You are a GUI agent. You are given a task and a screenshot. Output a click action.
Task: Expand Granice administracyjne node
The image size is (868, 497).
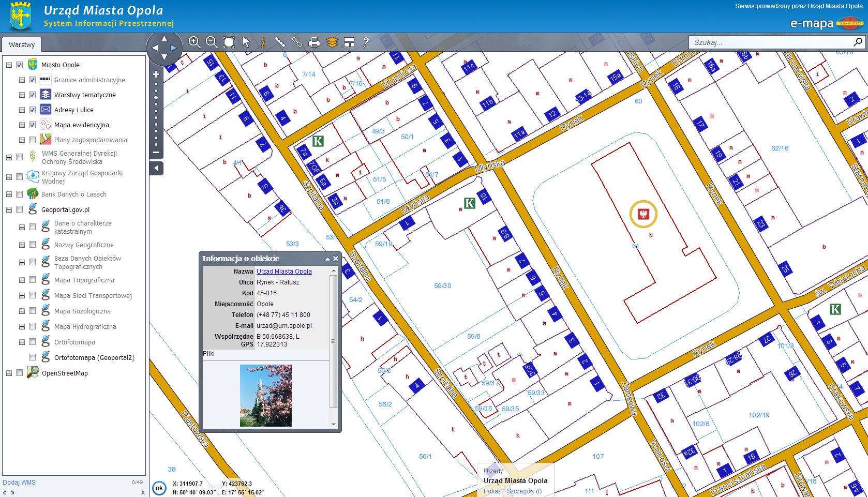point(22,80)
